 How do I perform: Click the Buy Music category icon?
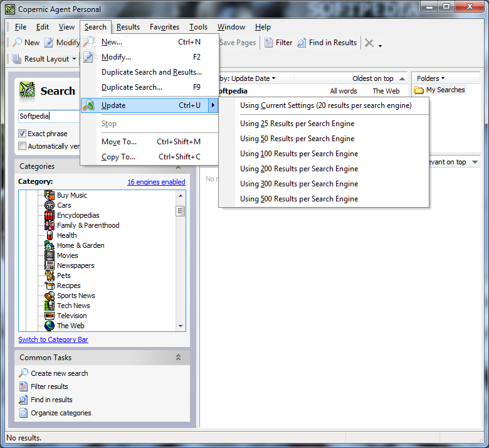(x=50, y=195)
